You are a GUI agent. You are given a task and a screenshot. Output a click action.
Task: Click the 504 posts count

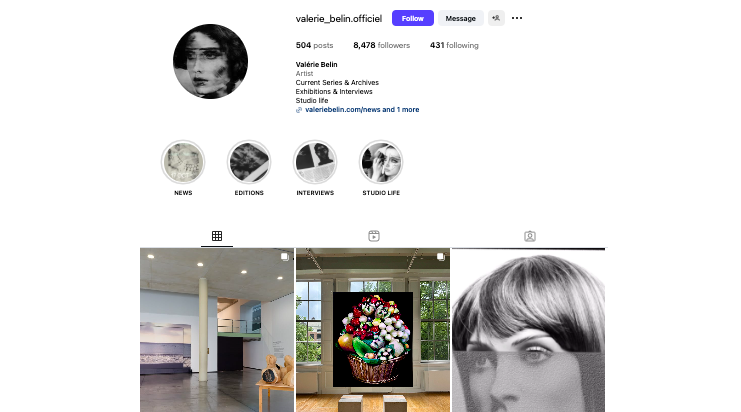pos(314,45)
